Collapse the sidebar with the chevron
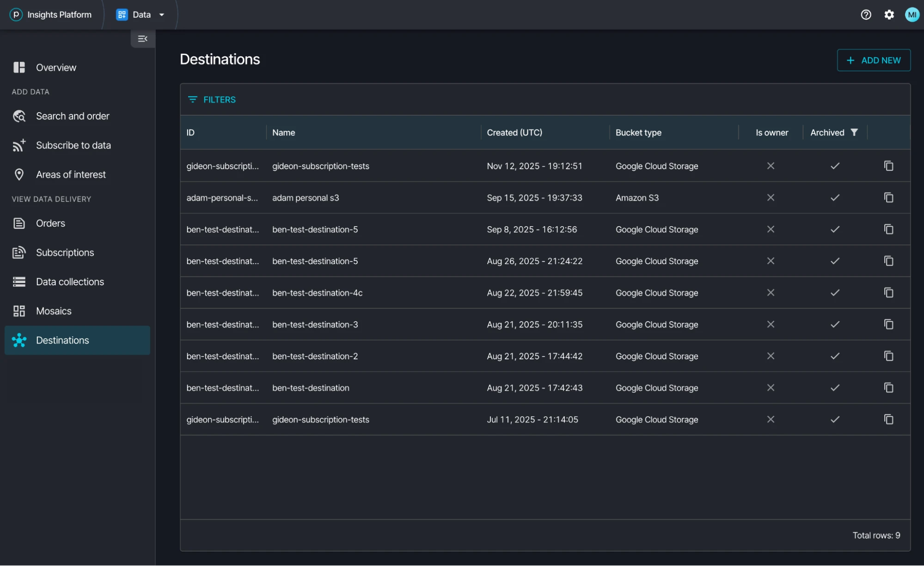This screenshot has width=924, height=566. tap(142, 38)
